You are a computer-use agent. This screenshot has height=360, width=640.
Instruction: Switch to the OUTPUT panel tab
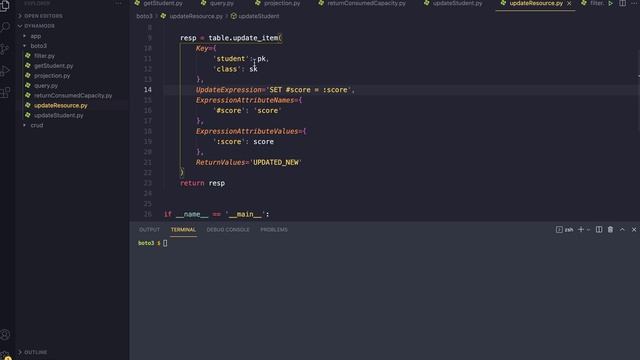(149, 230)
